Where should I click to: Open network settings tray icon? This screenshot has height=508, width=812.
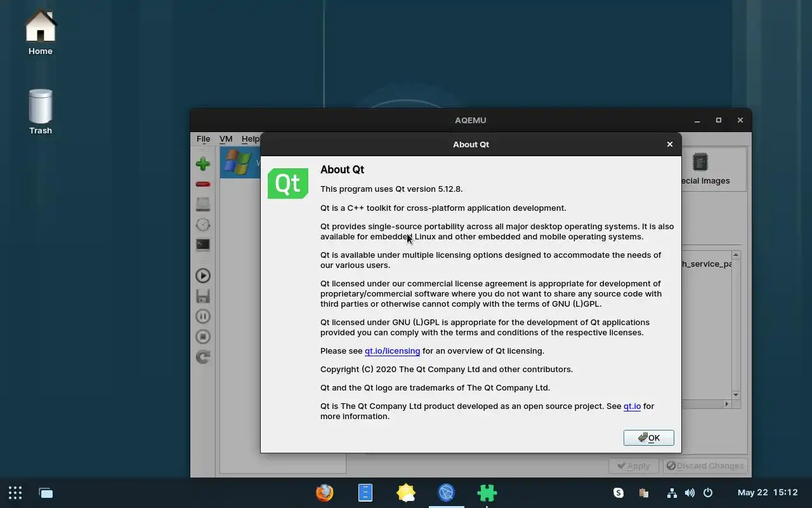coord(671,493)
